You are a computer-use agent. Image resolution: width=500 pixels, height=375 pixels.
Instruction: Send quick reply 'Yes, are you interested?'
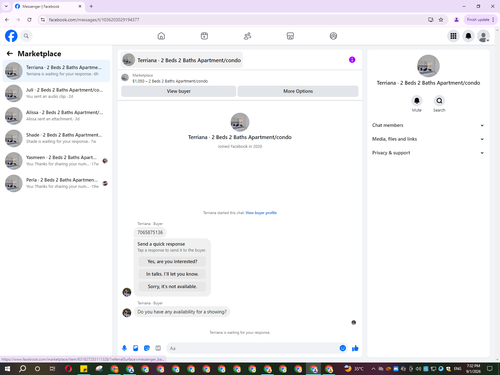click(x=172, y=261)
